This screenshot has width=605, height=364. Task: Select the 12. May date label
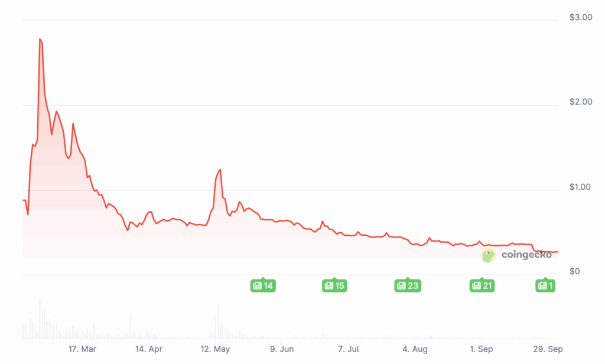point(215,349)
